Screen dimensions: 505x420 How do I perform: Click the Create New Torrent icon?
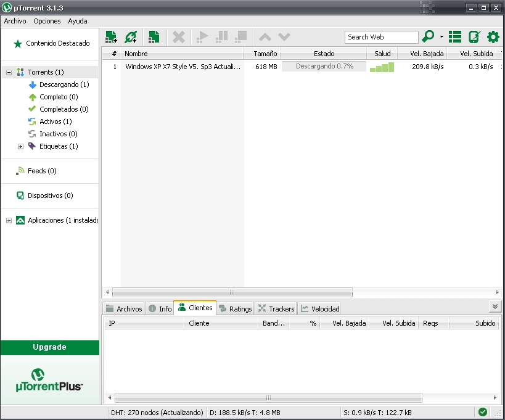pyautogui.click(x=154, y=37)
